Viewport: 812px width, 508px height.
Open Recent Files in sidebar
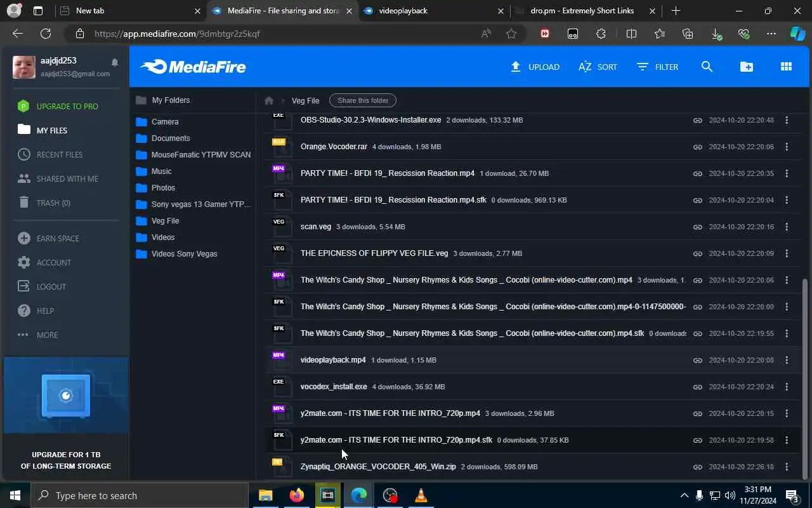tap(51, 154)
